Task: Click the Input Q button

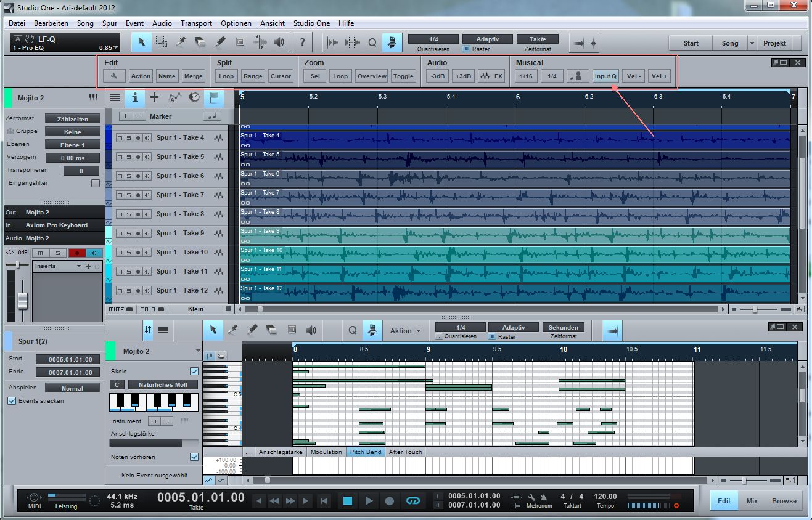Action: 605,76
